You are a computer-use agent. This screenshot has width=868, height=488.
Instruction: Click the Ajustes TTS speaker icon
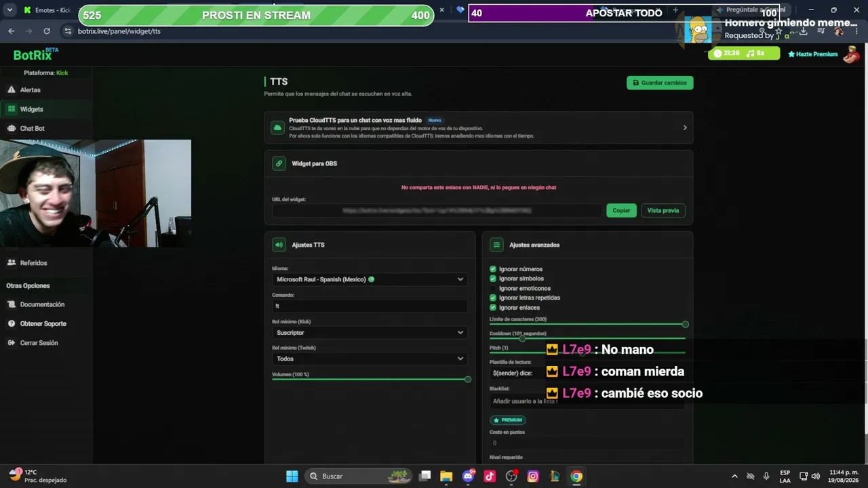[x=279, y=245]
